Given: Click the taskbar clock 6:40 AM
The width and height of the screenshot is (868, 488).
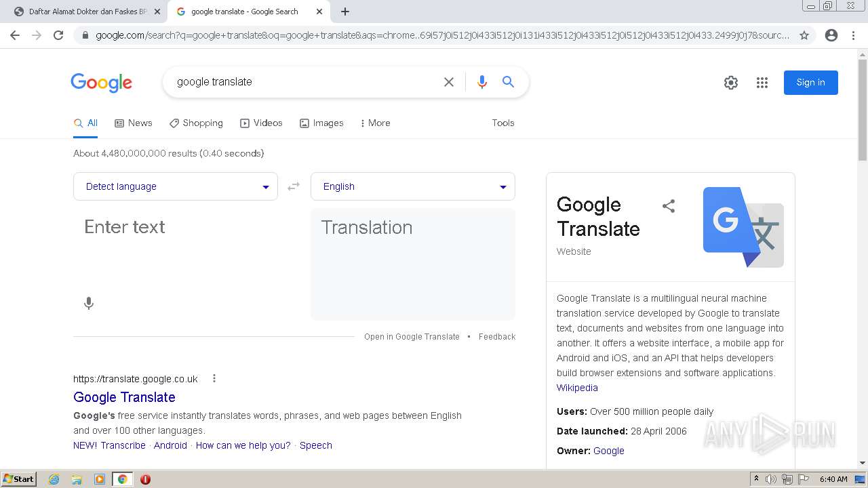Looking at the screenshot, I should point(833,479).
